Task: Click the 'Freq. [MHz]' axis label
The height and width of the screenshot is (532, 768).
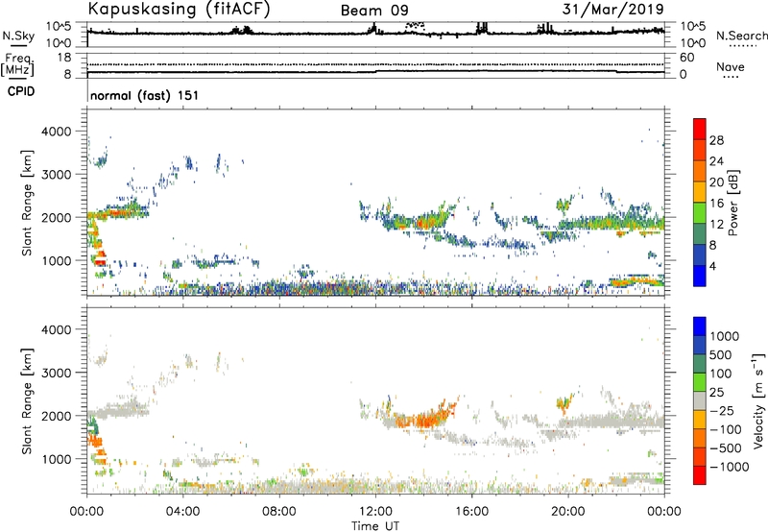Action: [17, 65]
